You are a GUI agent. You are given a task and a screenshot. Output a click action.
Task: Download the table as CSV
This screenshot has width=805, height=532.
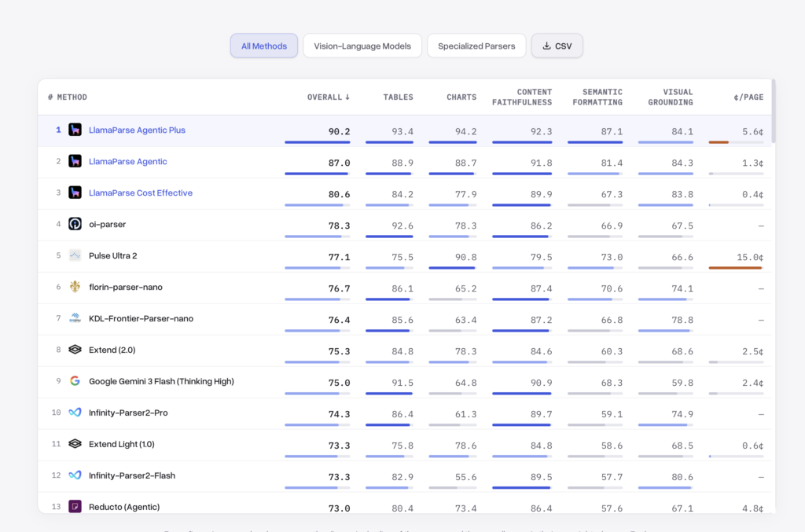tap(557, 46)
